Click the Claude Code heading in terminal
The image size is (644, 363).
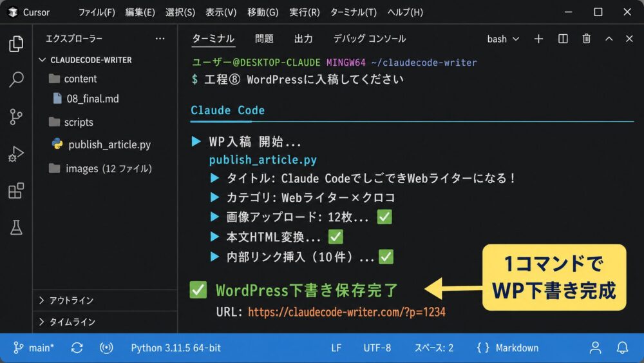coord(227,110)
